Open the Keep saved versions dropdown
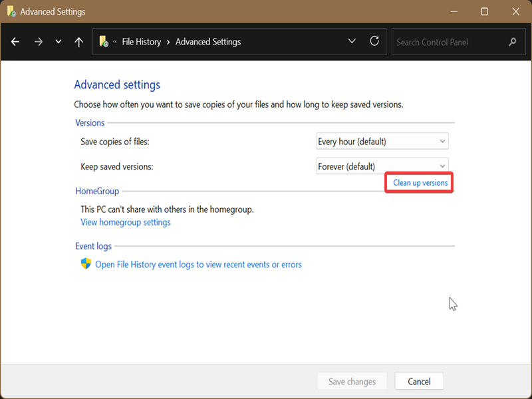This screenshot has width=532, height=399. coord(382,166)
